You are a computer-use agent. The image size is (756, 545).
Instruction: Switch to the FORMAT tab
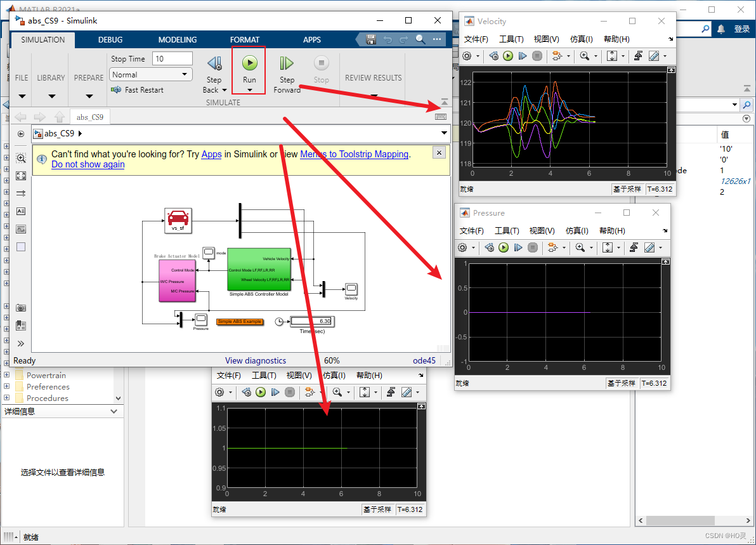[244, 39]
